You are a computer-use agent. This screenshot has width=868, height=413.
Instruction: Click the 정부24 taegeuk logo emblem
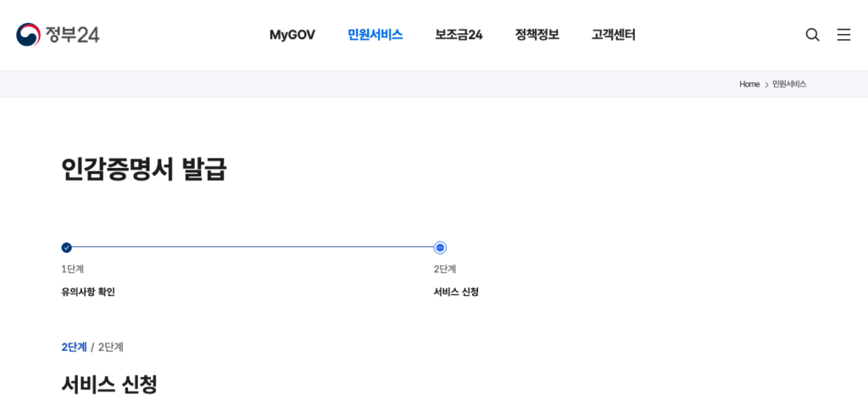click(x=28, y=35)
